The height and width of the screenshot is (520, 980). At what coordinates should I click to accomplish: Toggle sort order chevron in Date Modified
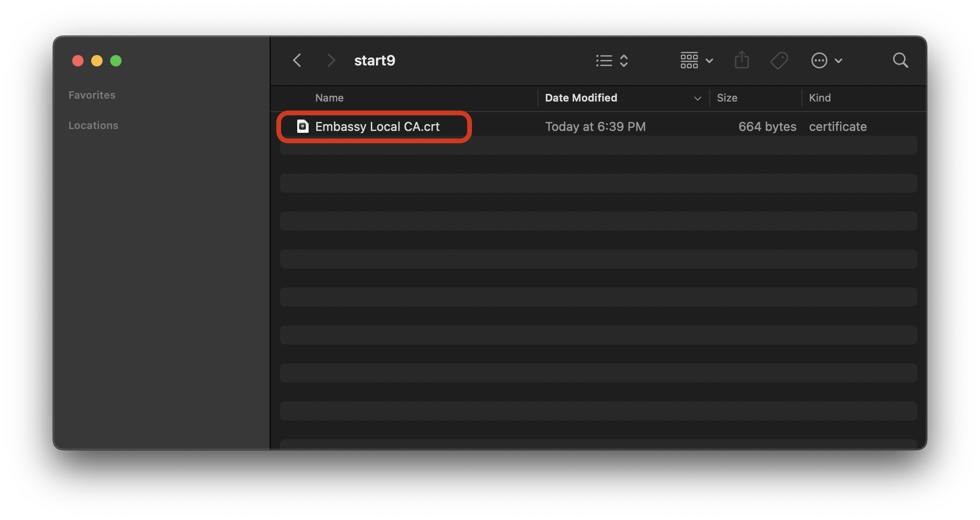tap(697, 98)
